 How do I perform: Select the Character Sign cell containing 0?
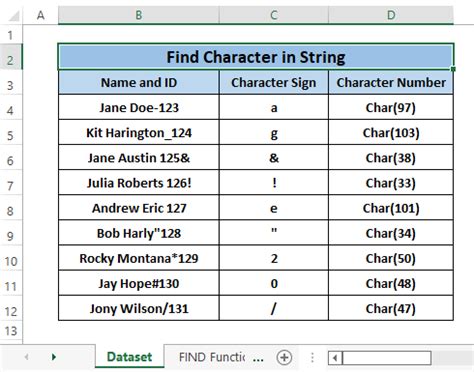pyautogui.click(x=274, y=283)
